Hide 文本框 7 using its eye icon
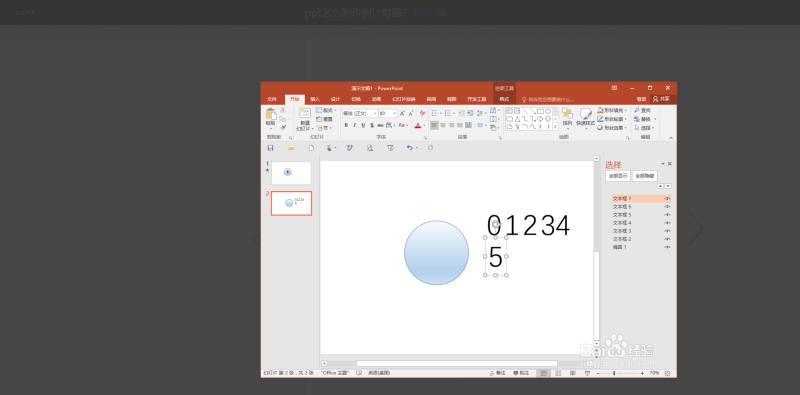 [667, 199]
